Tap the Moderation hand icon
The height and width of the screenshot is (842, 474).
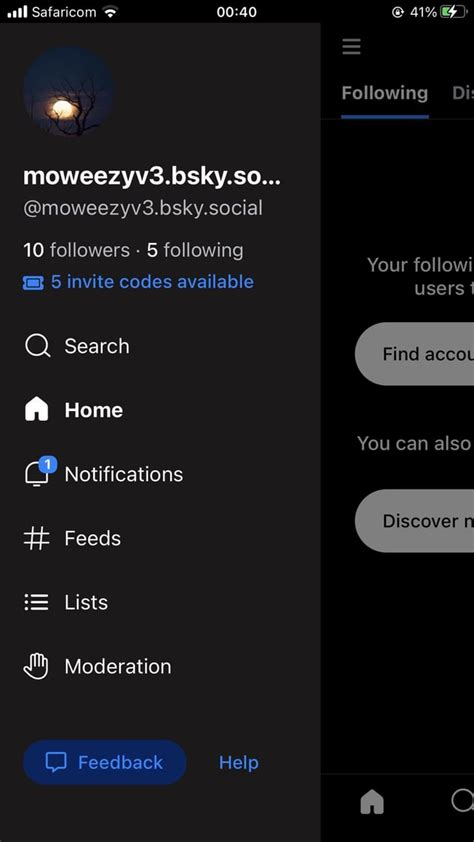(37, 666)
